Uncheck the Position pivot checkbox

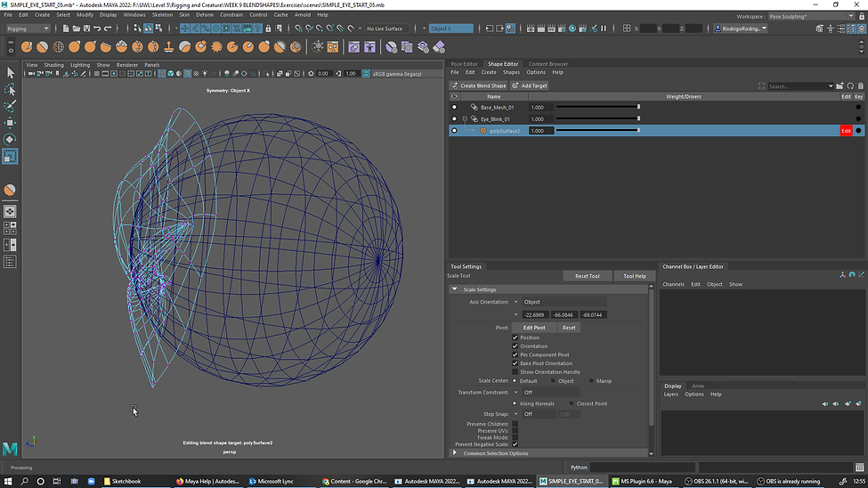coord(515,338)
